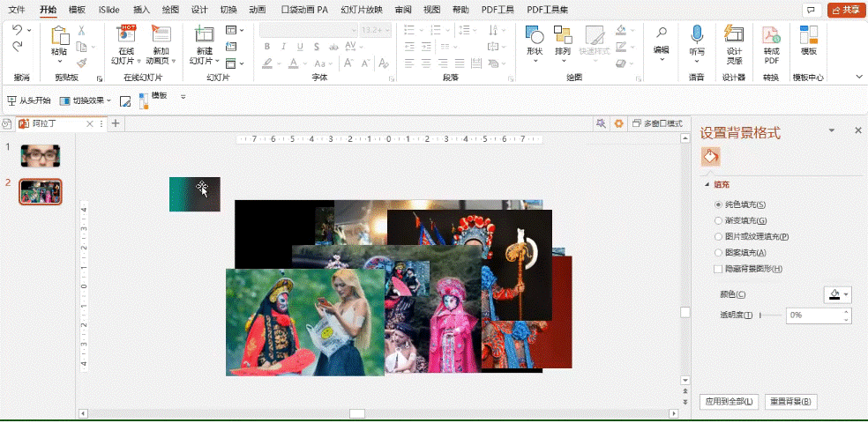
Task: Click the Cut scissors icon
Action: 82,31
